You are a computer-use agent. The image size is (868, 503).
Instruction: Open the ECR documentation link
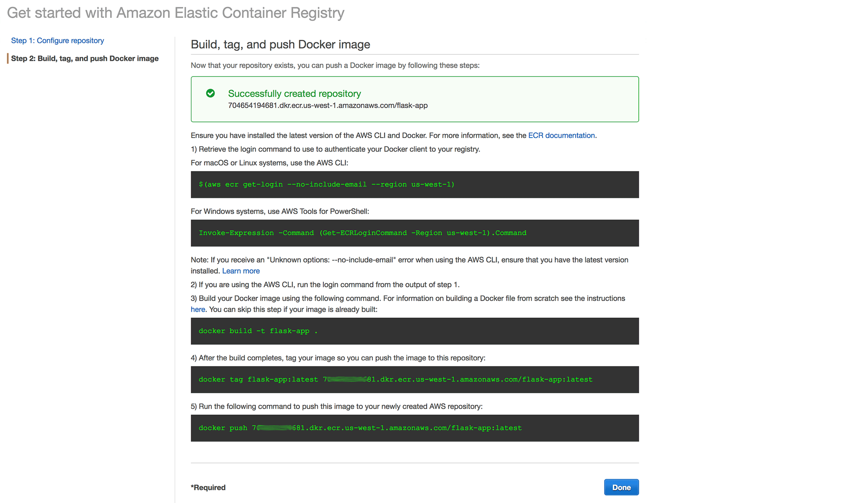pos(561,135)
